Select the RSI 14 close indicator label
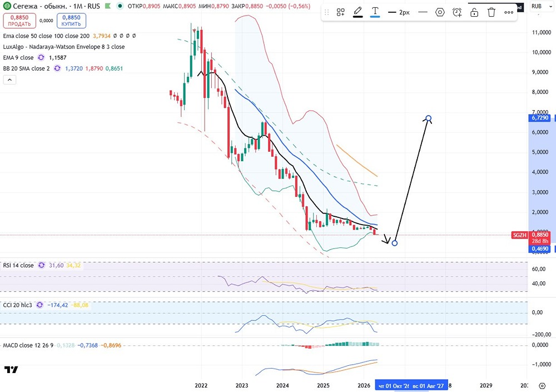556x392 pixels. pos(18,265)
